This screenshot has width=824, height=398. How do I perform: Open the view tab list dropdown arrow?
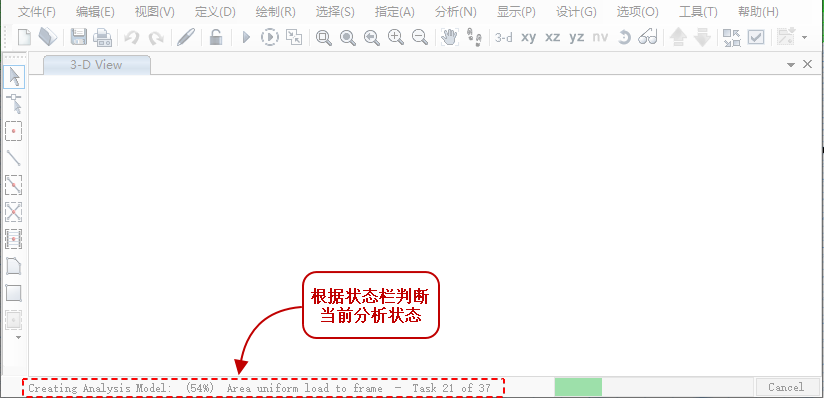click(x=791, y=65)
